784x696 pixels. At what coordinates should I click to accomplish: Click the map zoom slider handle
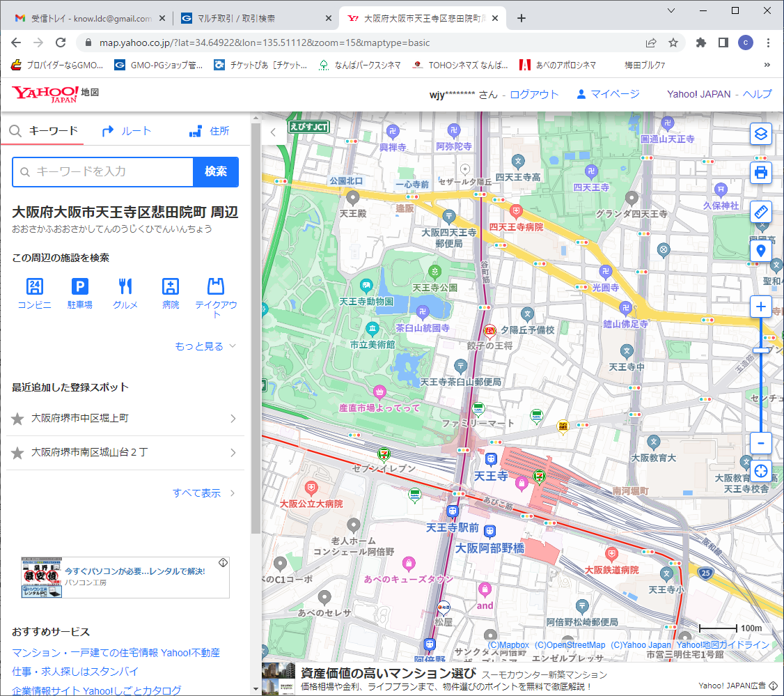[x=760, y=350]
